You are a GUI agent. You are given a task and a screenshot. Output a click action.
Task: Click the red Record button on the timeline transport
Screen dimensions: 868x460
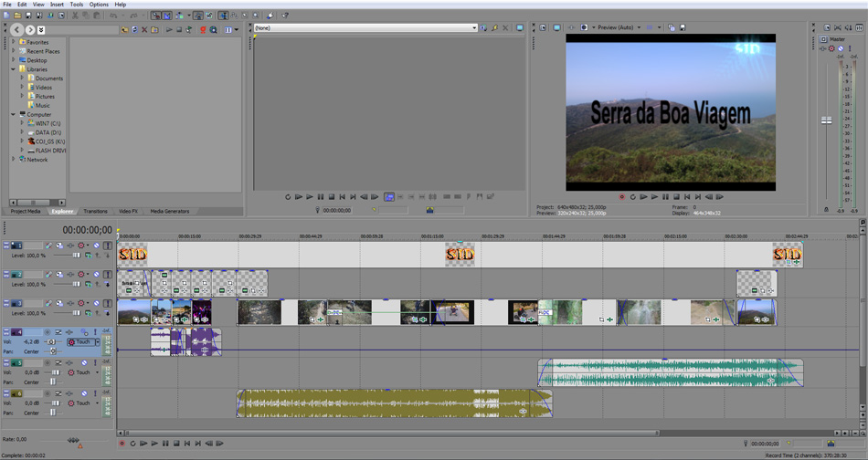tap(122, 444)
